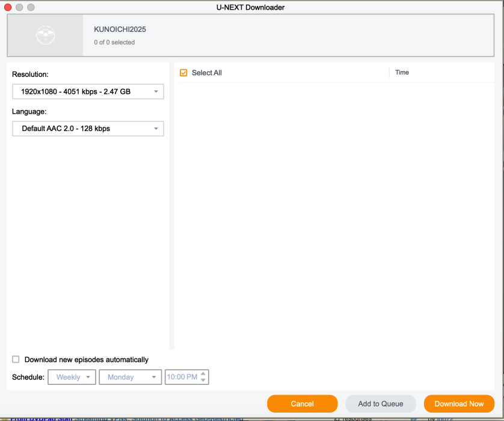
Task: Decrease schedule time with down arrow
Action: click(203, 380)
